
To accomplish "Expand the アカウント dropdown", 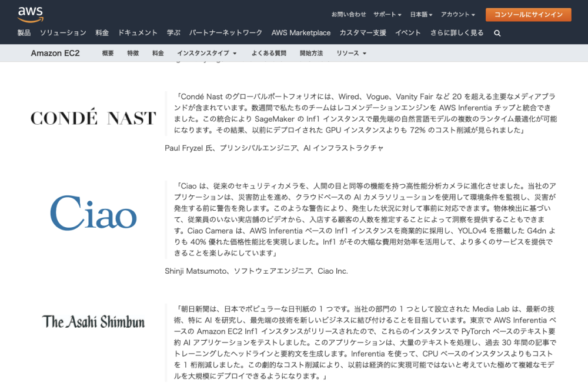I will click(458, 14).
